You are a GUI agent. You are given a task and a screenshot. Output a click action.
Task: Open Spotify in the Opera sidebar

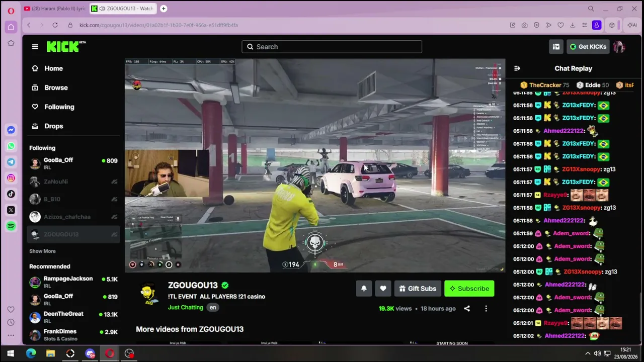(11, 226)
